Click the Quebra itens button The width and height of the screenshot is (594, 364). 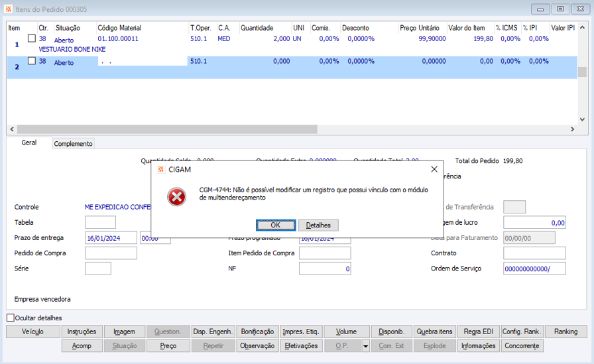pos(434,332)
